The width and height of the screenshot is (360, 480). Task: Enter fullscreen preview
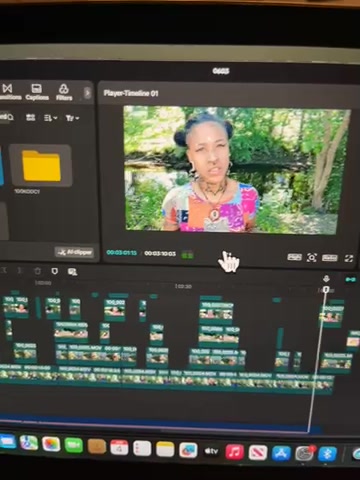(x=349, y=259)
